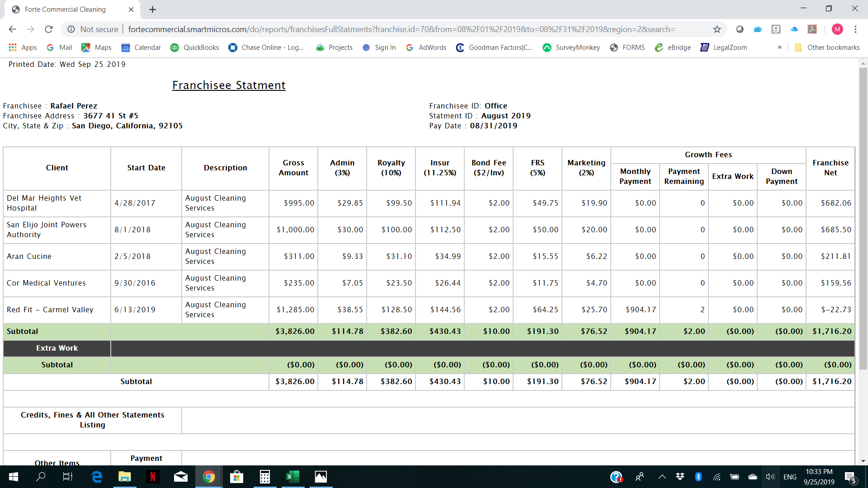Open the Mail bookmark
Image resolution: width=868 pixels, height=488 pixels.
(x=60, y=47)
